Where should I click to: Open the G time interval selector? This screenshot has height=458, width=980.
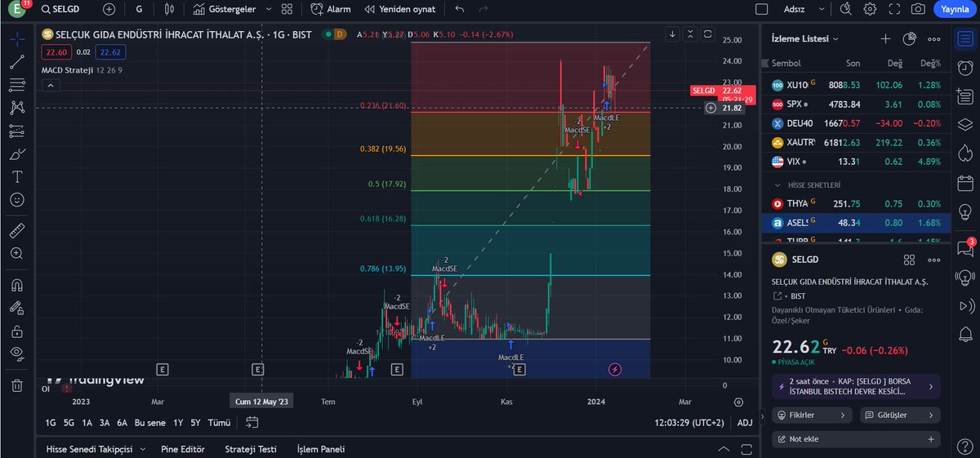tap(140, 9)
